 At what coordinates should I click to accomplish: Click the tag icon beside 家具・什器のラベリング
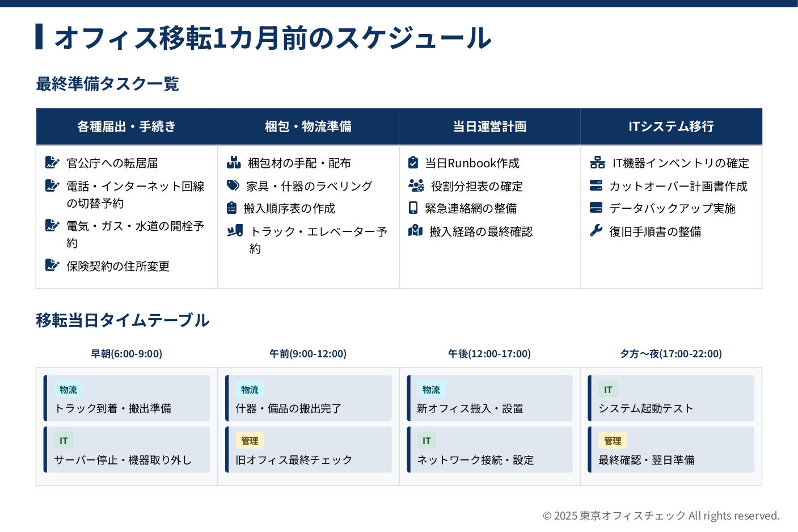[x=233, y=185]
